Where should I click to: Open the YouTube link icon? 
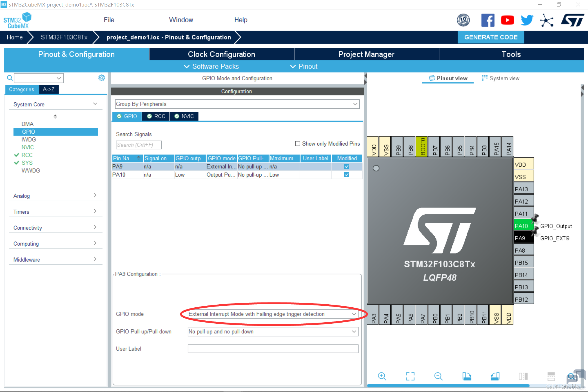[507, 20]
